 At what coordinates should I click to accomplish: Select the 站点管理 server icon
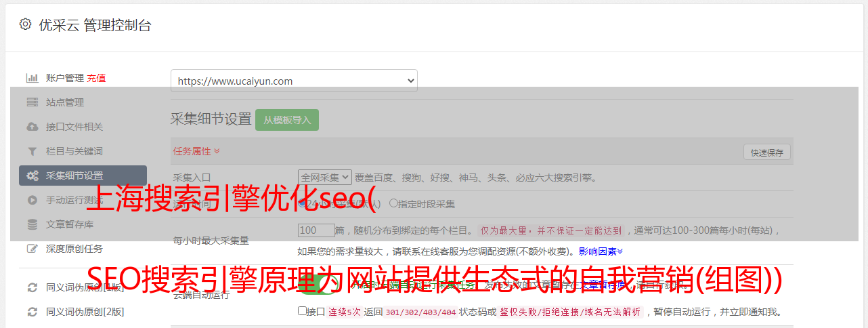coord(32,102)
